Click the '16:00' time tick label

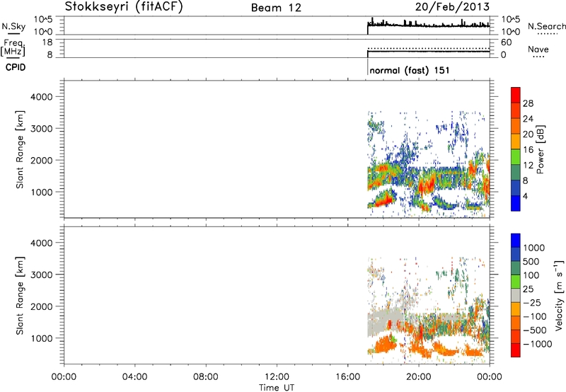click(347, 377)
